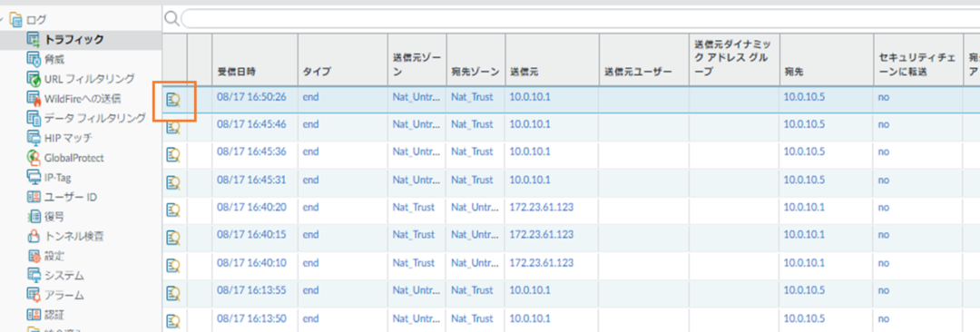
Task: Click the HIP マッチ icon
Action: [34, 138]
